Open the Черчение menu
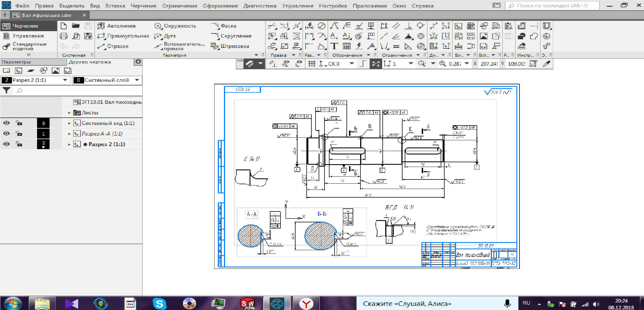644x310 pixels. click(x=143, y=6)
